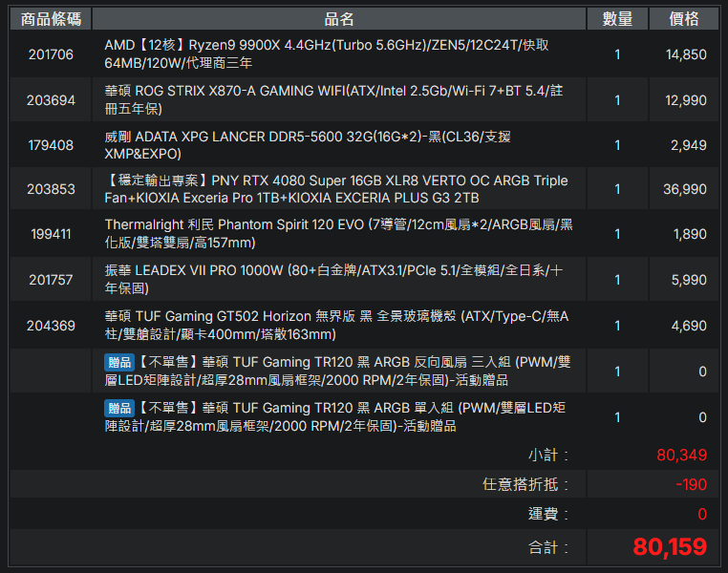This screenshot has width=728, height=573.
Task: Click quantity 1 in the LEADEX VII PRO row
Action: click(617, 280)
